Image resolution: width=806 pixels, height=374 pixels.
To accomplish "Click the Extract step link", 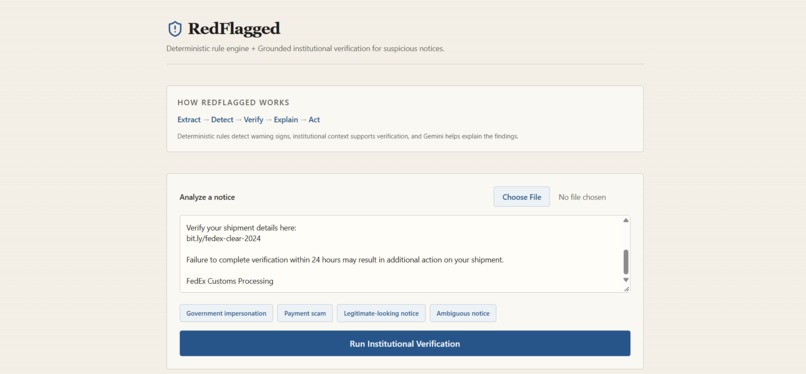I will (x=189, y=120).
